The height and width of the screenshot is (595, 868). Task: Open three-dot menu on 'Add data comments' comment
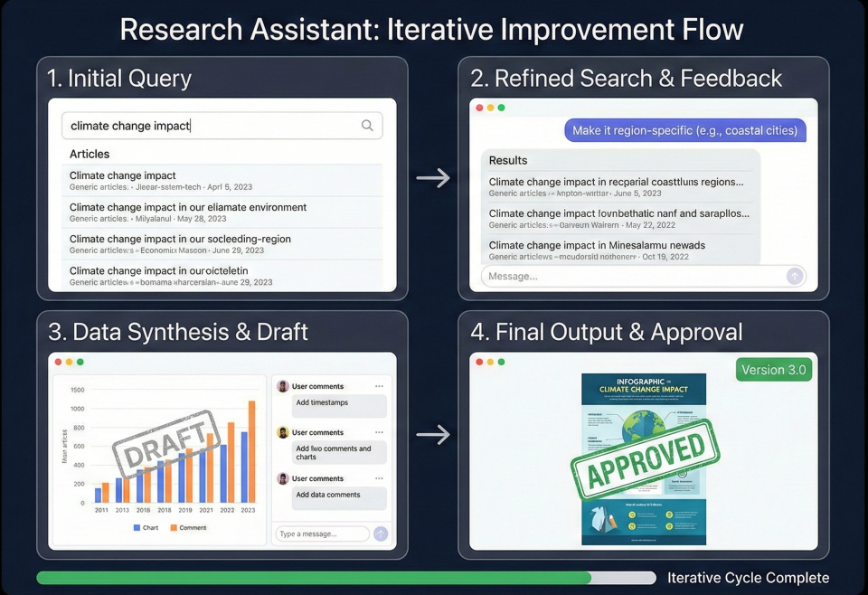click(379, 478)
